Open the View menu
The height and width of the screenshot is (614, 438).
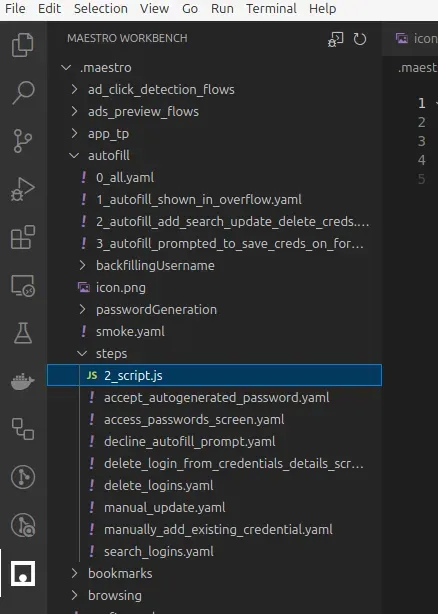pyautogui.click(x=155, y=9)
